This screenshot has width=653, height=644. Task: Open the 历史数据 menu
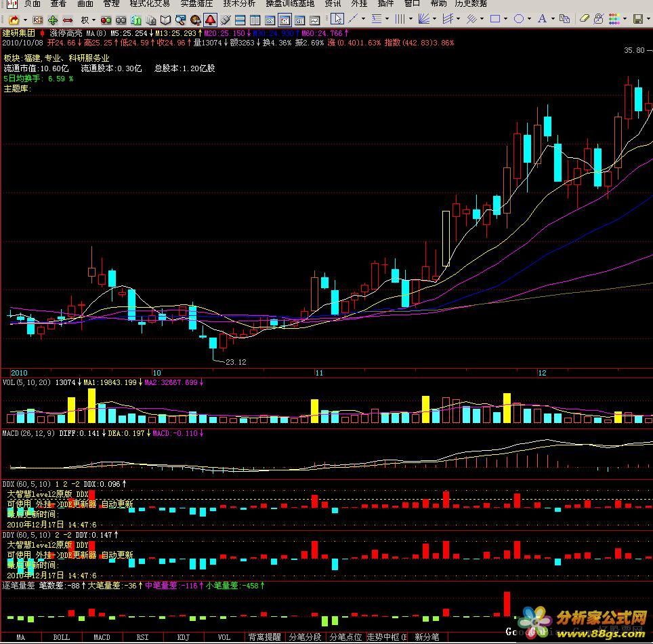click(x=471, y=4)
